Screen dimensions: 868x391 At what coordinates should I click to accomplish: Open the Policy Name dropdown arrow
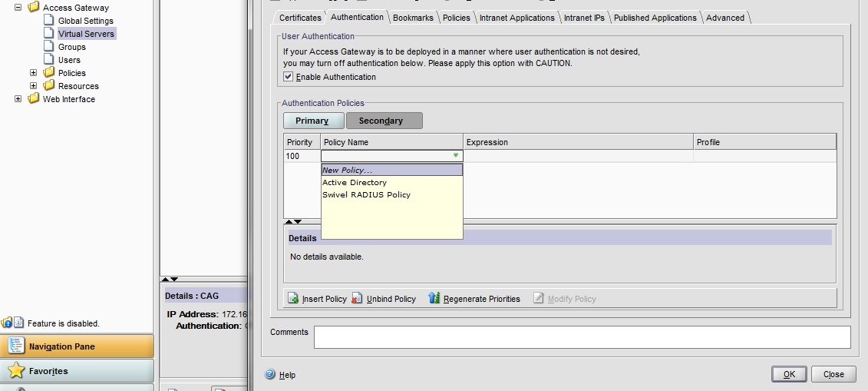click(456, 156)
